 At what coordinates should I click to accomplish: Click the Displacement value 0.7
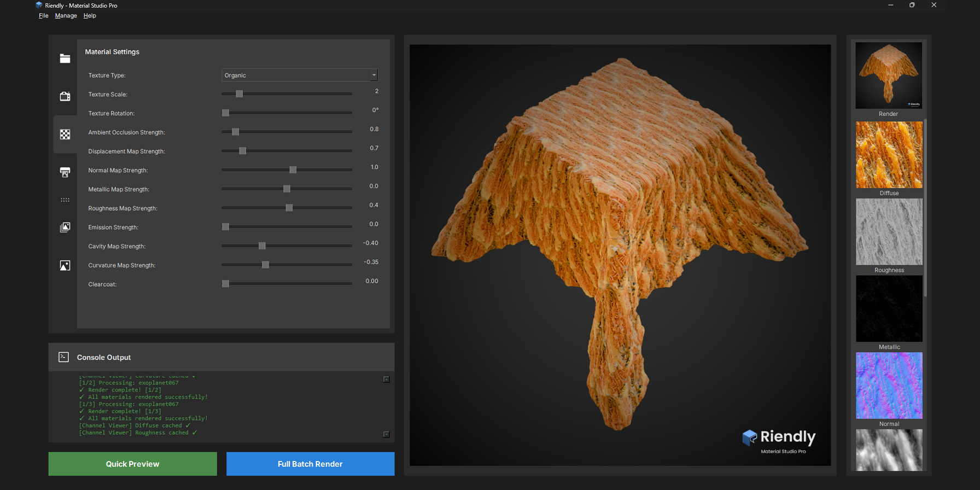click(374, 148)
